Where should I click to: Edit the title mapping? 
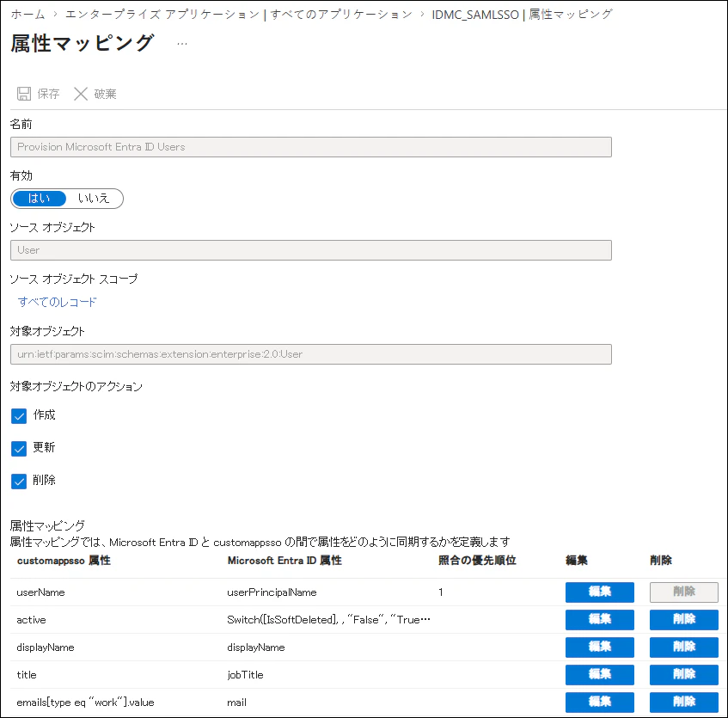click(x=599, y=674)
